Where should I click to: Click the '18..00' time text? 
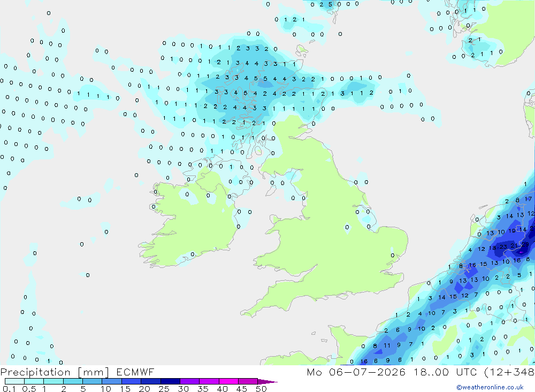(431, 372)
